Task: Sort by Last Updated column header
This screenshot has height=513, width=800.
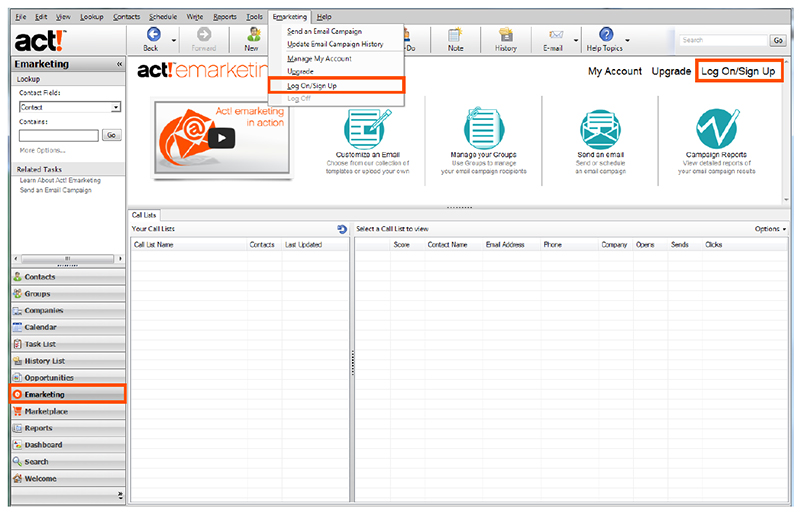Action: pos(316,245)
